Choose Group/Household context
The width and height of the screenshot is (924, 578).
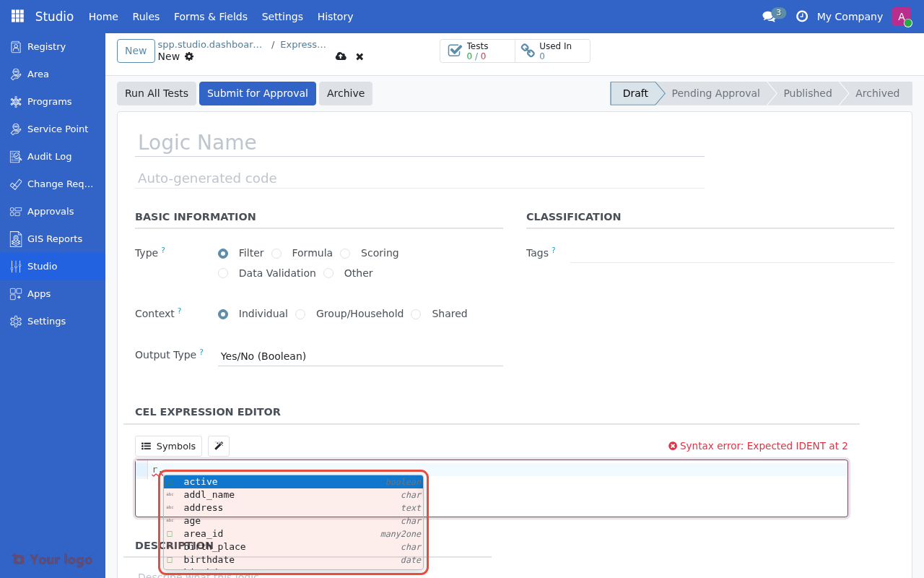300,314
